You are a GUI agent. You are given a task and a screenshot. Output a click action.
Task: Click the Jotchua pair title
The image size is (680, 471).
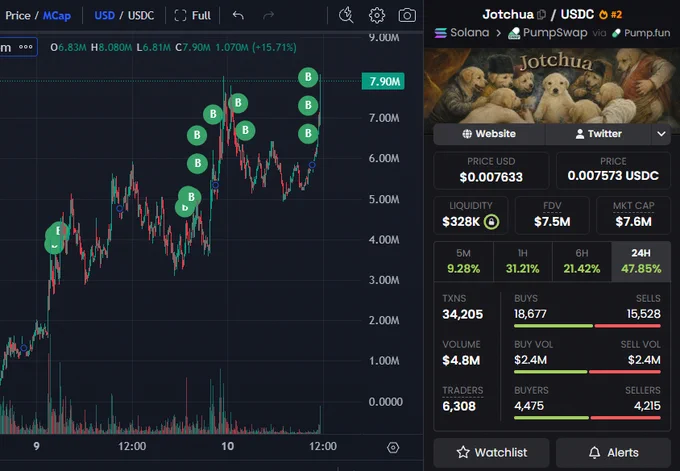click(538, 15)
